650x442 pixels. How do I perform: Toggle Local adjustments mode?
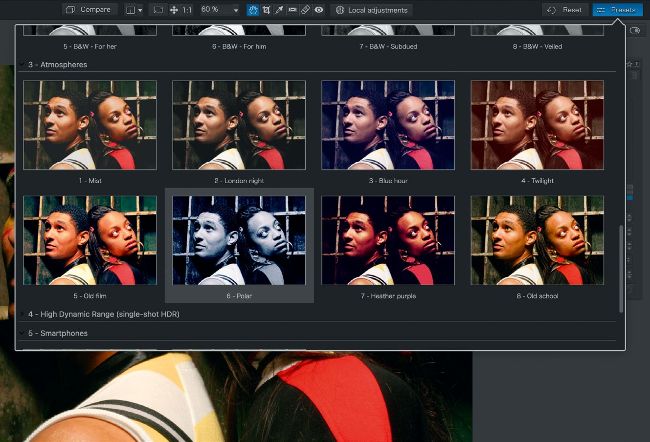371,9
